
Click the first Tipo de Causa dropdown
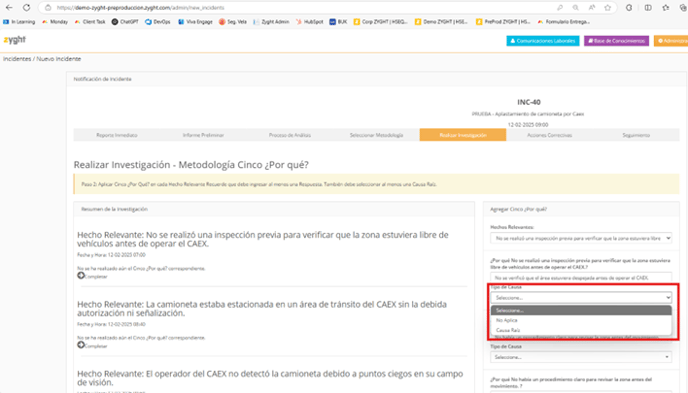pyautogui.click(x=581, y=297)
